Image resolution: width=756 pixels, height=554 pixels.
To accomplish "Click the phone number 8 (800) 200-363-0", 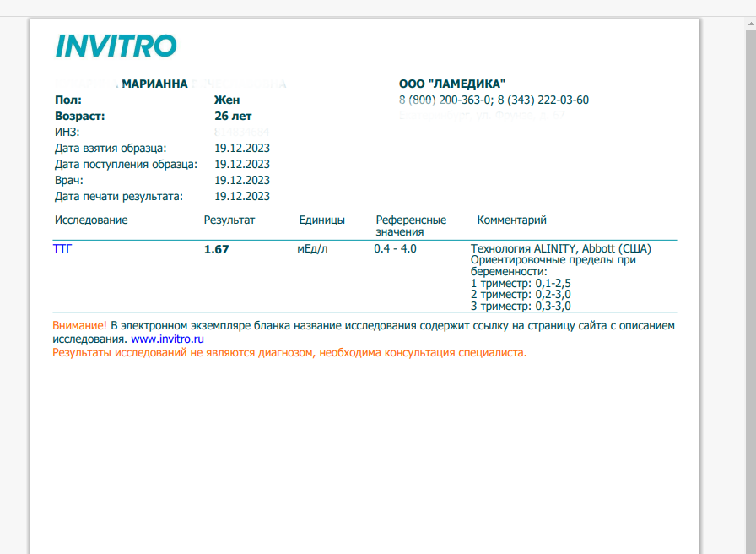I will pyautogui.click(x=445, y=100).
